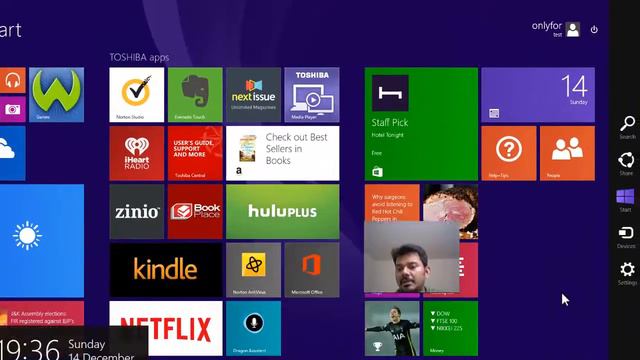Screen dimensions: 640x360
Task: Click the Search charm
Action: tap(627, 127)
